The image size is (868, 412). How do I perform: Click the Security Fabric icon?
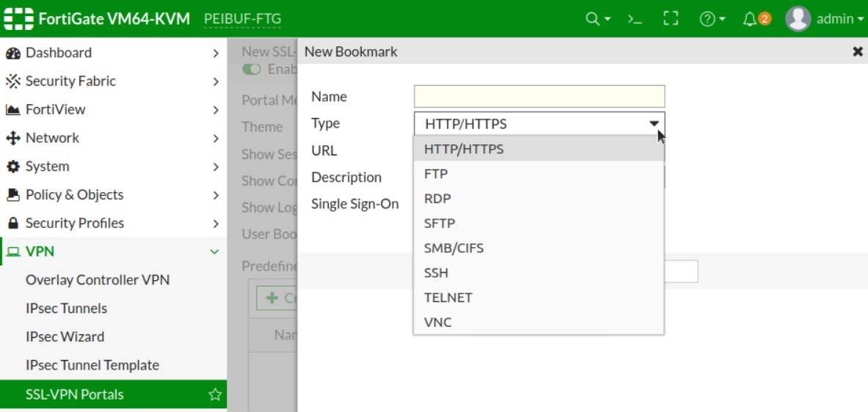(12, 81)
